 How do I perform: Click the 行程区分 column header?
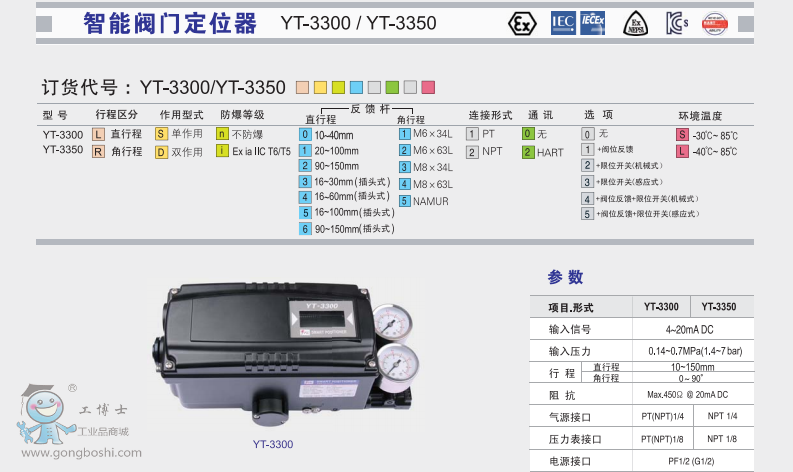(116, 115)
